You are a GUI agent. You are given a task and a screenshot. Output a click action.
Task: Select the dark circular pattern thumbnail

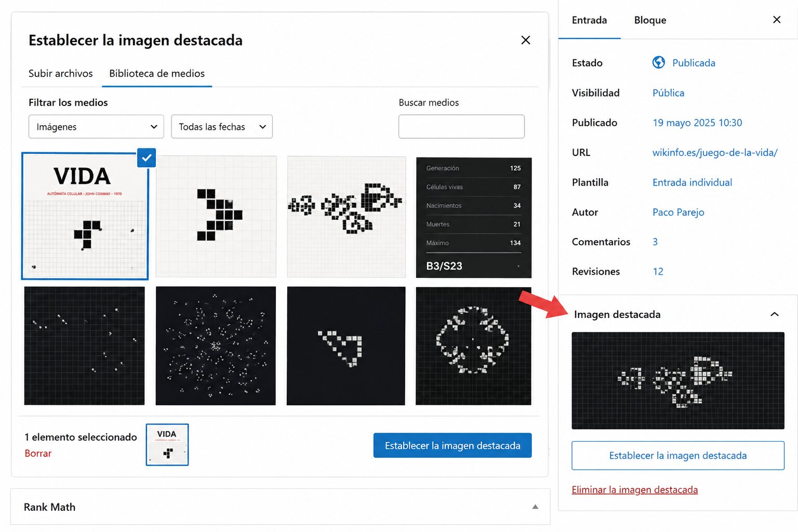click(473, 346)
